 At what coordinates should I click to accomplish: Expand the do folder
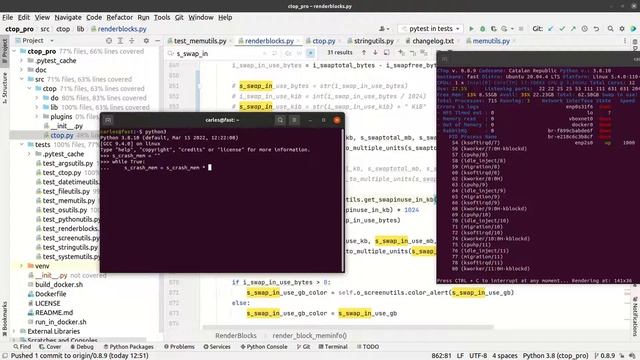(36, 98)
